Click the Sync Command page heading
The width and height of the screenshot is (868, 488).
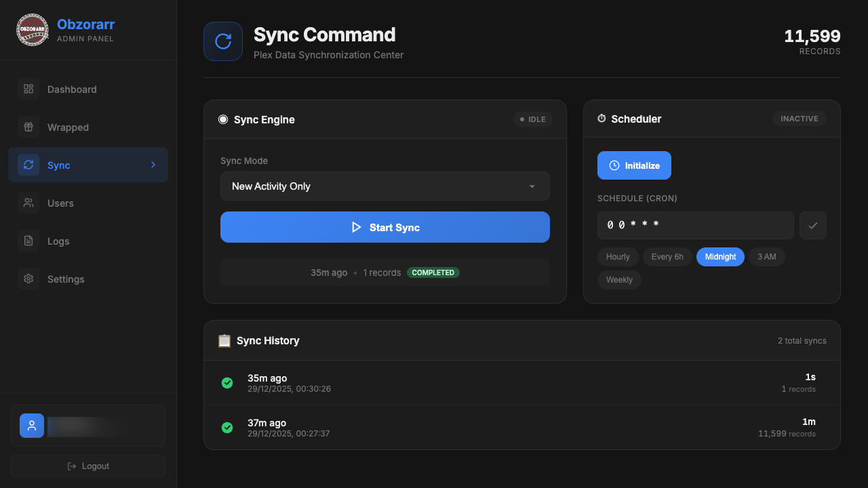(x=325, y=35)
